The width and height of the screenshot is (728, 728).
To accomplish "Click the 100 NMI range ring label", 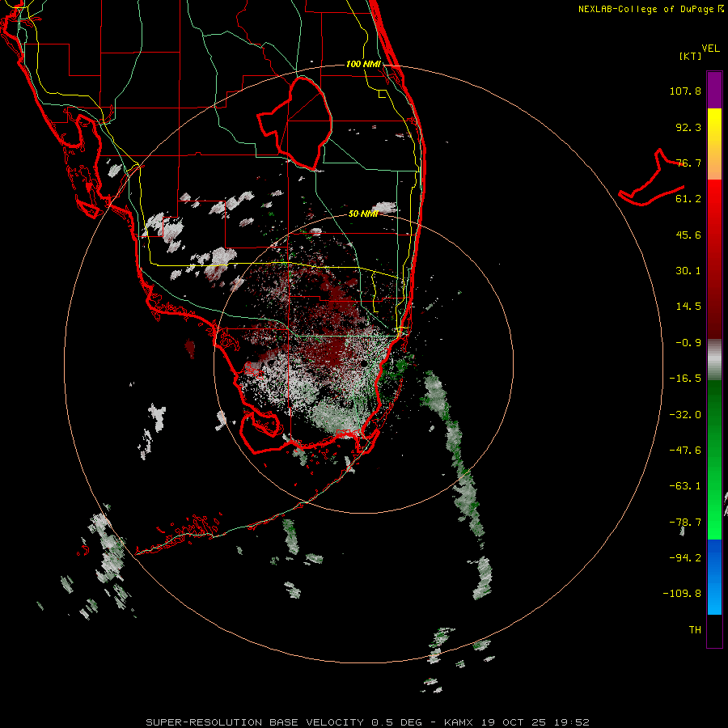I will tap(363, 64).
